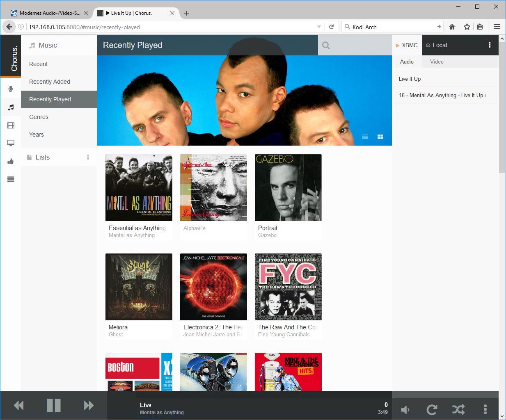Viewport: 506px width, 420px height.
Task: Select the XBMC player tab
Action: (407, 45)
